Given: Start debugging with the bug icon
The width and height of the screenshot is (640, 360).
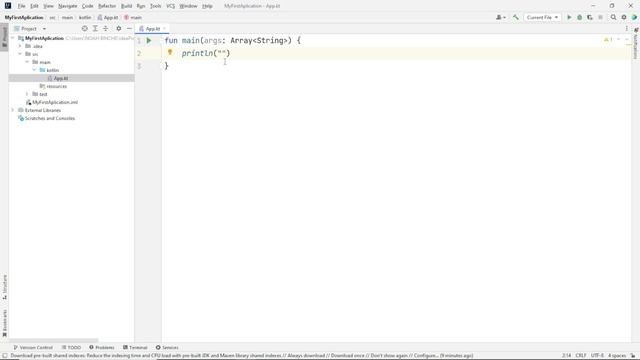Looking at the screenshot, I should click(579, 18).
